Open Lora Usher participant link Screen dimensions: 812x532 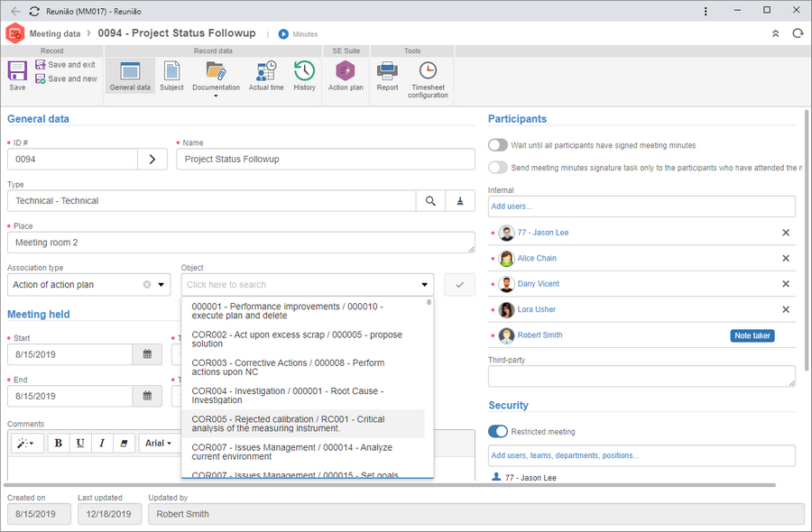(x=537, y=309)
